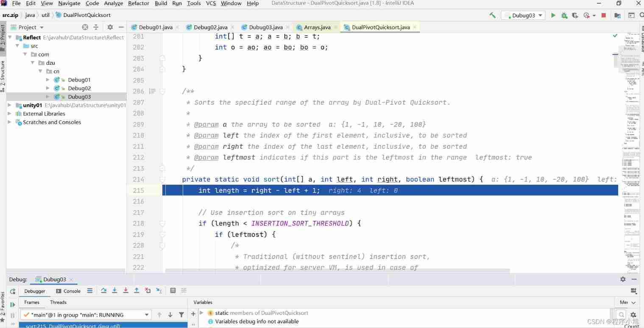The image size is (644, 328).
Task: Click the Step Into debugger icon
Action: click(x=114, y=291)
